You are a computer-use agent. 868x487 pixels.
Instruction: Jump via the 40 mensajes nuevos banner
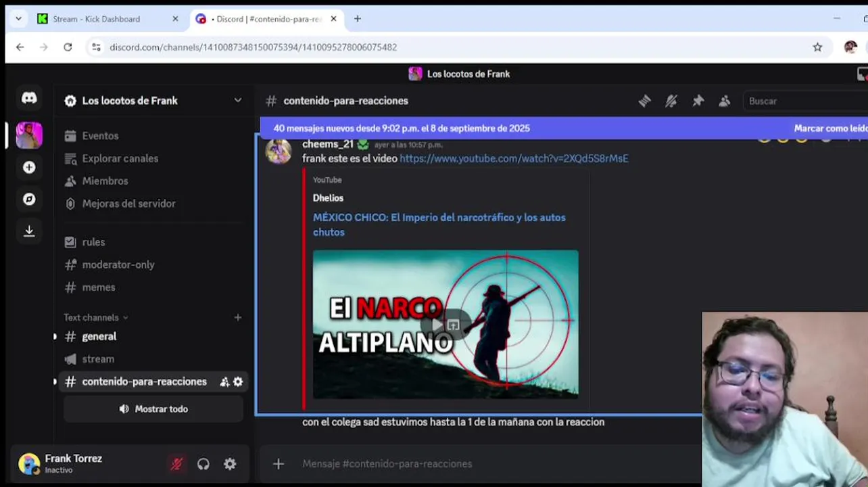coord(402,129)
